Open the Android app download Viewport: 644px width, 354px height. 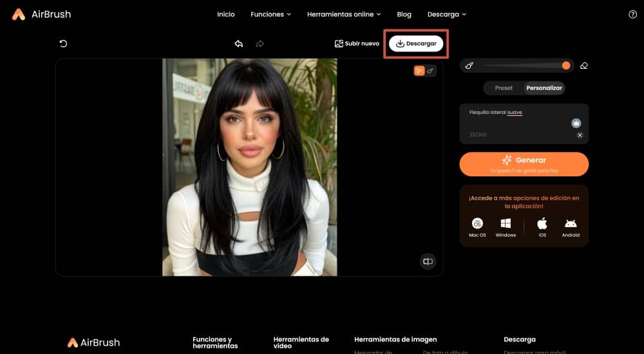(x=571, y=227)
